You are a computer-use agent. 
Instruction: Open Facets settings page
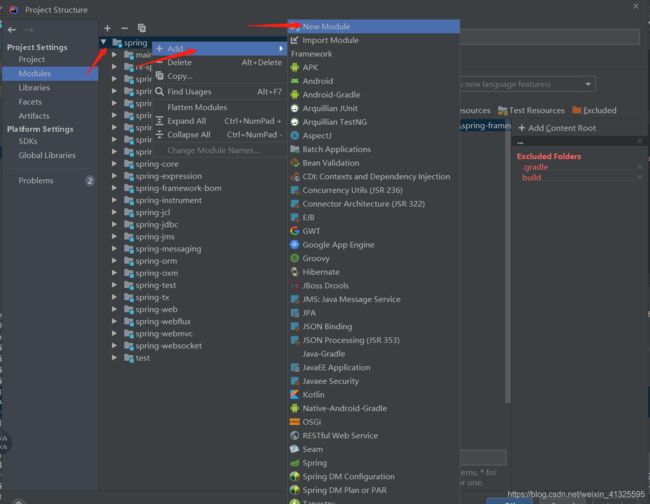click(x=30, y=102)
